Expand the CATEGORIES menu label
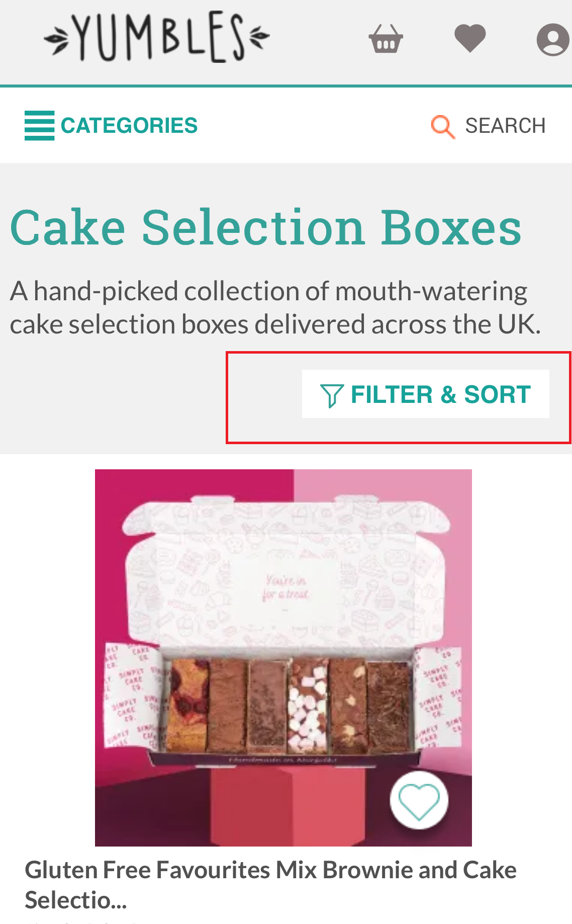The width and height of the screenshot is (572, 924). [x=129, y=125]
